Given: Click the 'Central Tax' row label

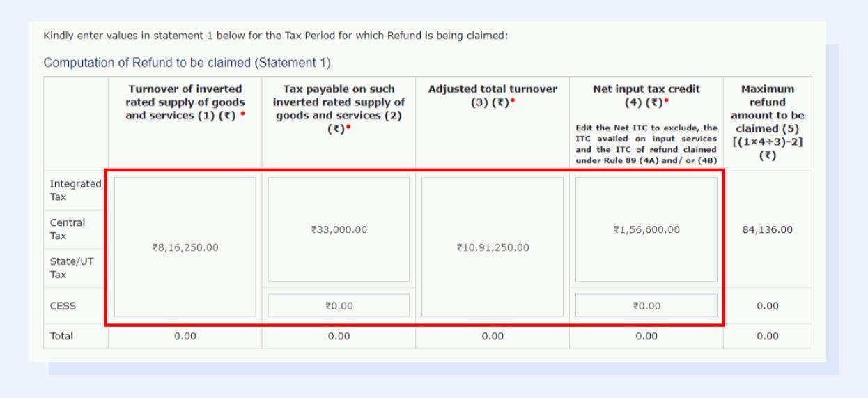Looking at the screenshot, I should [x=68, y=229].
